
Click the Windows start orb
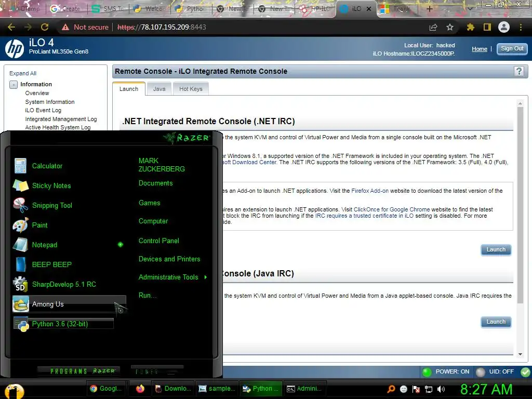point(14,391)
